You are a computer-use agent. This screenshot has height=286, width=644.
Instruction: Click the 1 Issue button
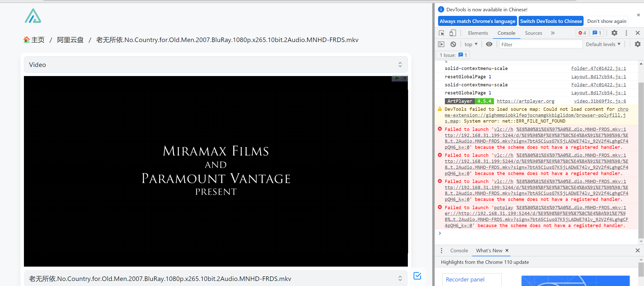[x=453, y=55]
